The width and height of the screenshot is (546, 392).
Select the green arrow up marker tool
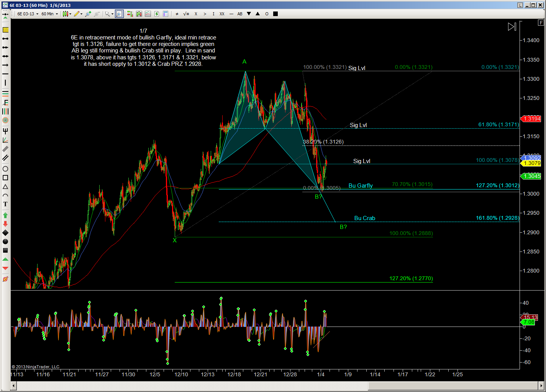5,215
